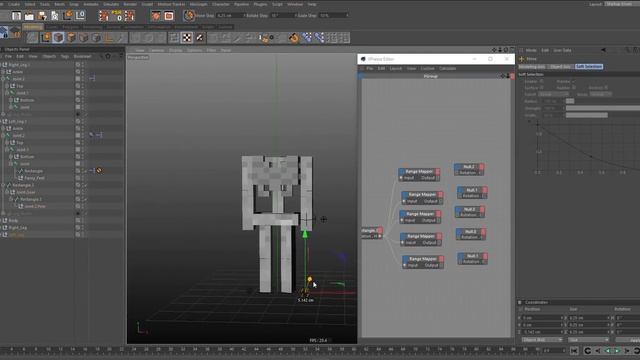Toggle the Rubber checkbox
640x360 pixels.
coord(574,88)
